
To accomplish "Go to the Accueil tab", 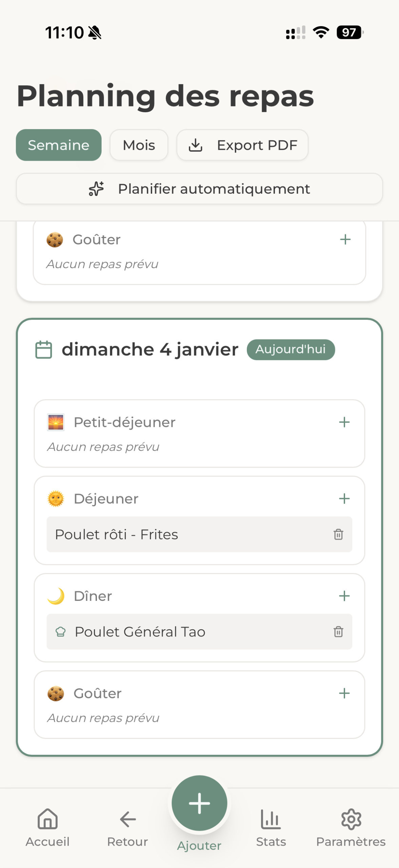I will pos(47,827).
